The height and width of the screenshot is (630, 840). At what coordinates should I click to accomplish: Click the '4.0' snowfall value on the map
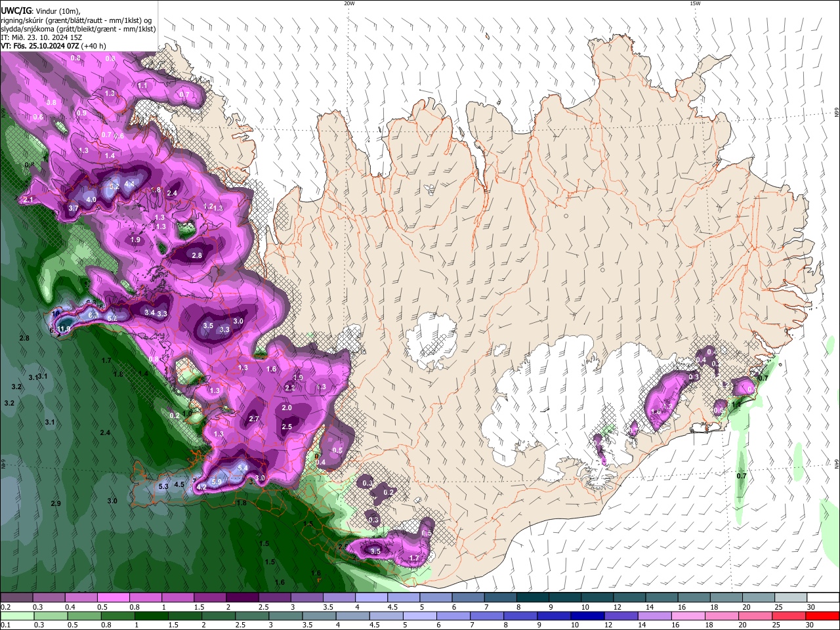click(x=91, y=199)
